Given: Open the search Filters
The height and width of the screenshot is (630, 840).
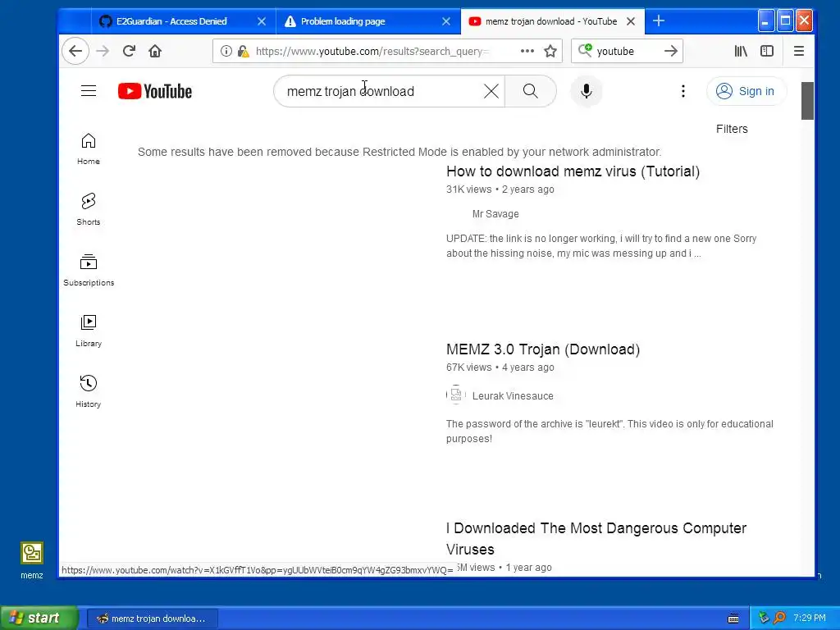Looking at the screenshot, I should 732,129.
